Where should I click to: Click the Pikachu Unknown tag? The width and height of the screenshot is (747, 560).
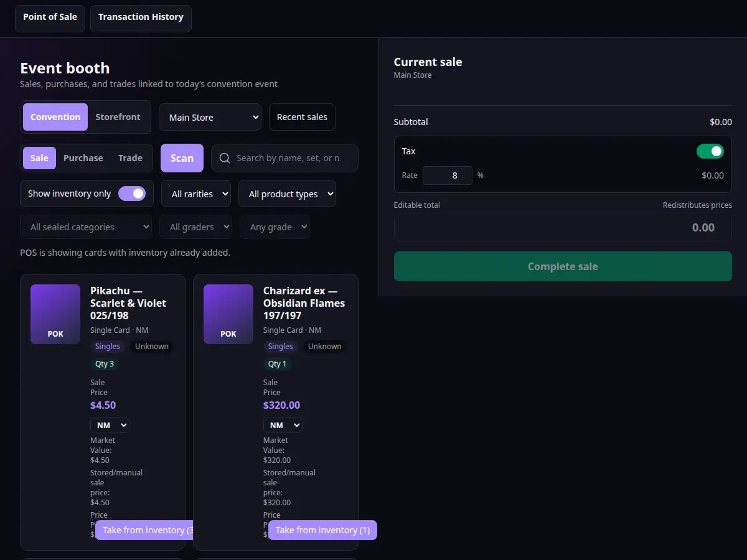click(x=152, y=347)
